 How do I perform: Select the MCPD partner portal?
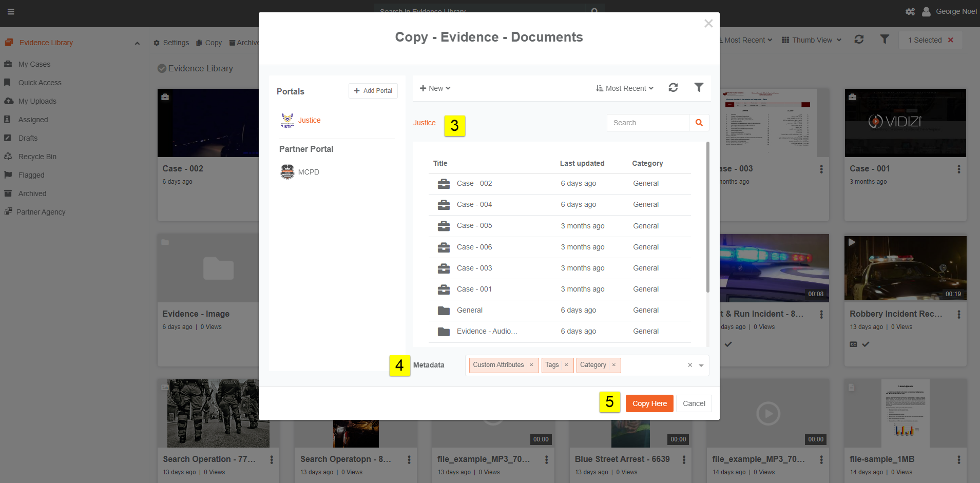(308, 172)
